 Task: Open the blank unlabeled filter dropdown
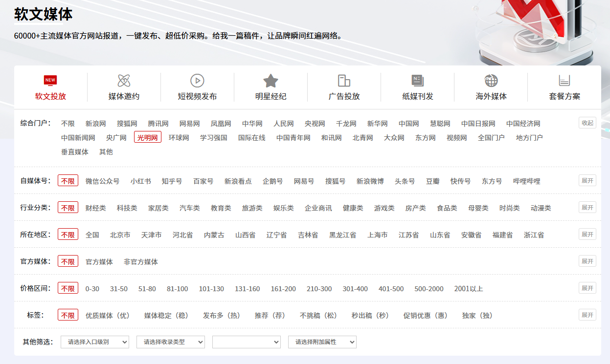click(246, 342)
